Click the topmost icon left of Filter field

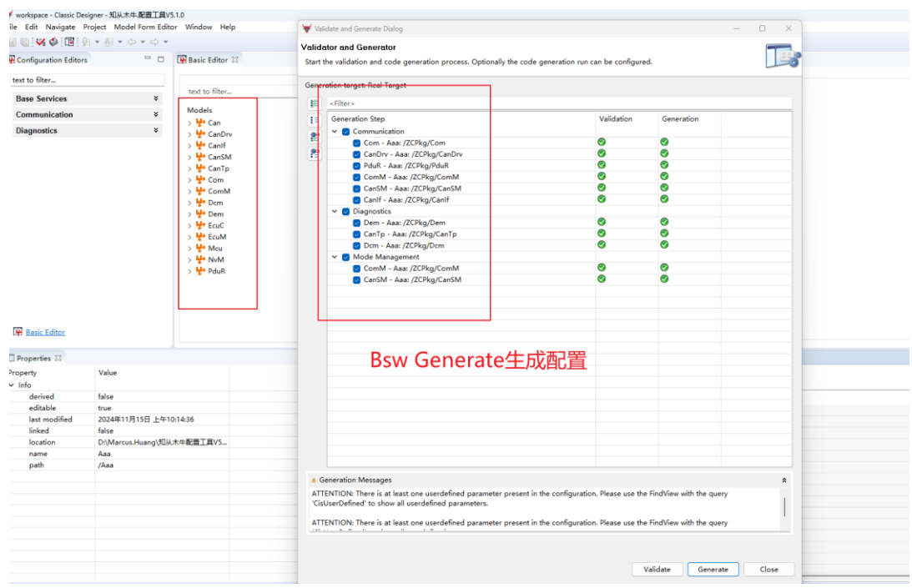point(315,103)
